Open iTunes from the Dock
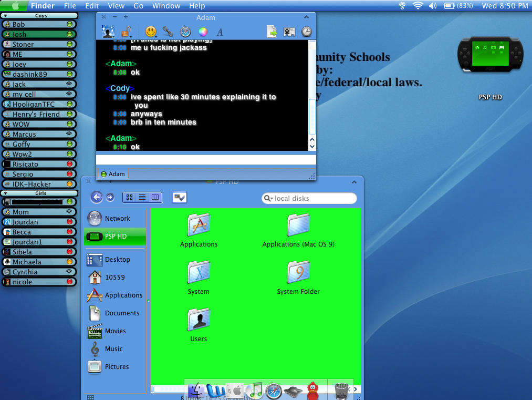532x400 pixels. point(255,391)
